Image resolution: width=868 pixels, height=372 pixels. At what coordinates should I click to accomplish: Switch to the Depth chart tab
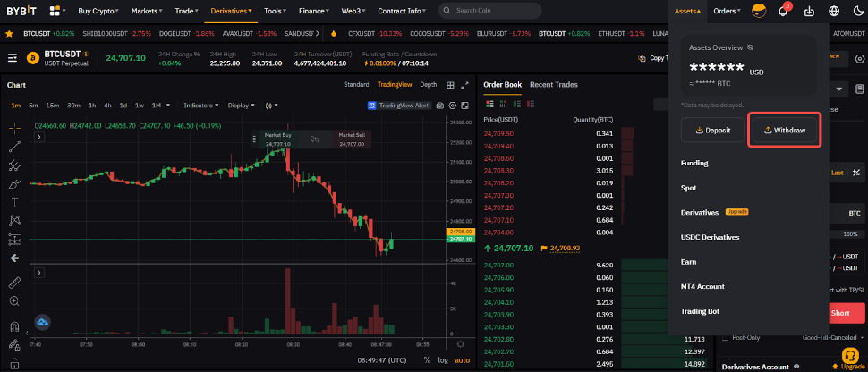[x=428, y=85]
